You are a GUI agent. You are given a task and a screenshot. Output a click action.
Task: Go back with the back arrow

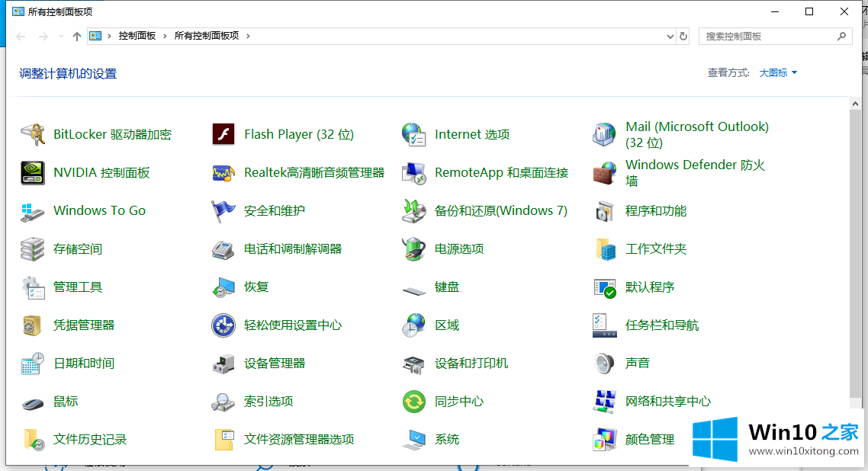point(21,37)
